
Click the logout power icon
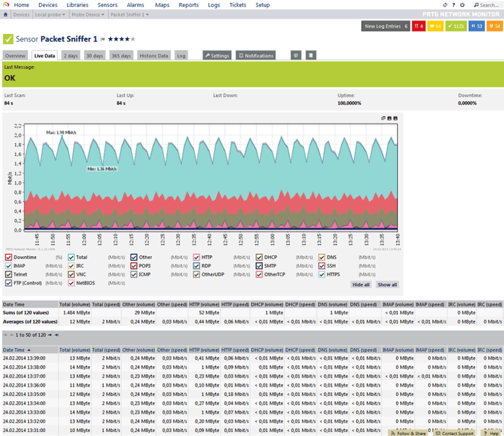pos(461,5)
